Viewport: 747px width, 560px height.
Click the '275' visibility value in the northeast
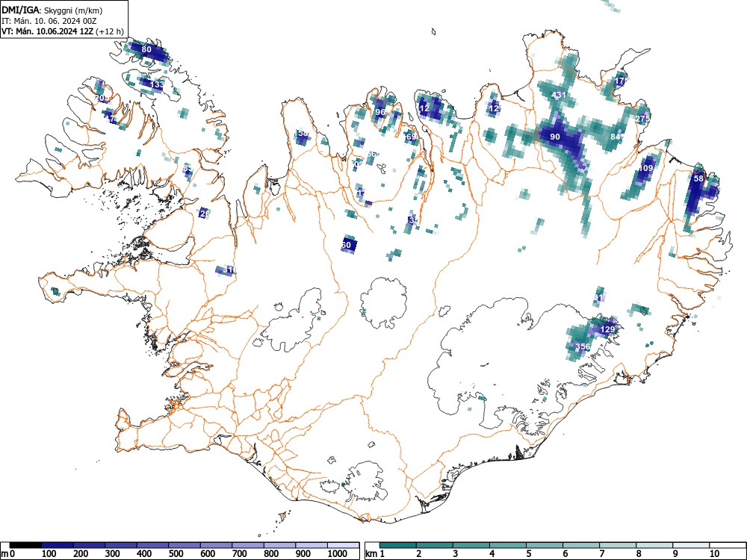coord(642,119)
